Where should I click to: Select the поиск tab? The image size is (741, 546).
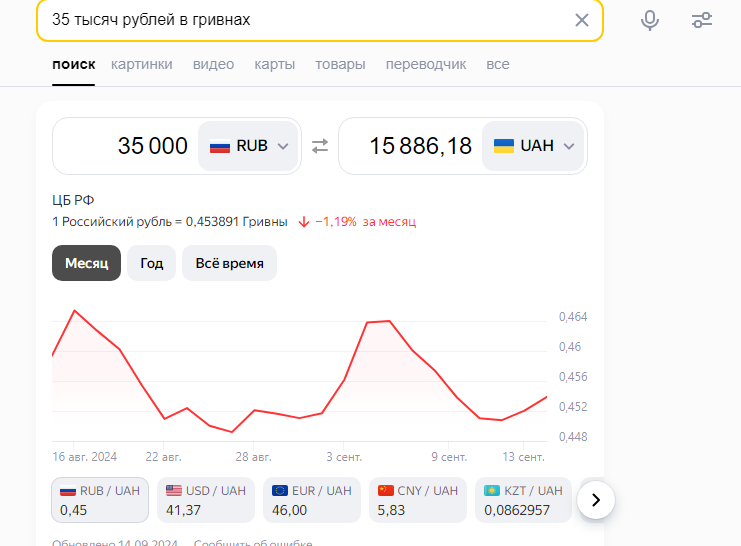(x=74, y=64)
